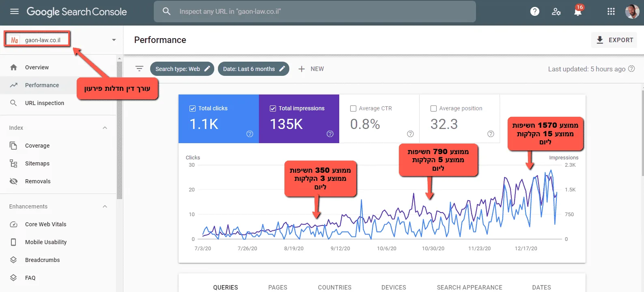Click the 12/17/20 chart date label
Image resolution: width=644 pixels, height=292 pixels.
(526, 248)
